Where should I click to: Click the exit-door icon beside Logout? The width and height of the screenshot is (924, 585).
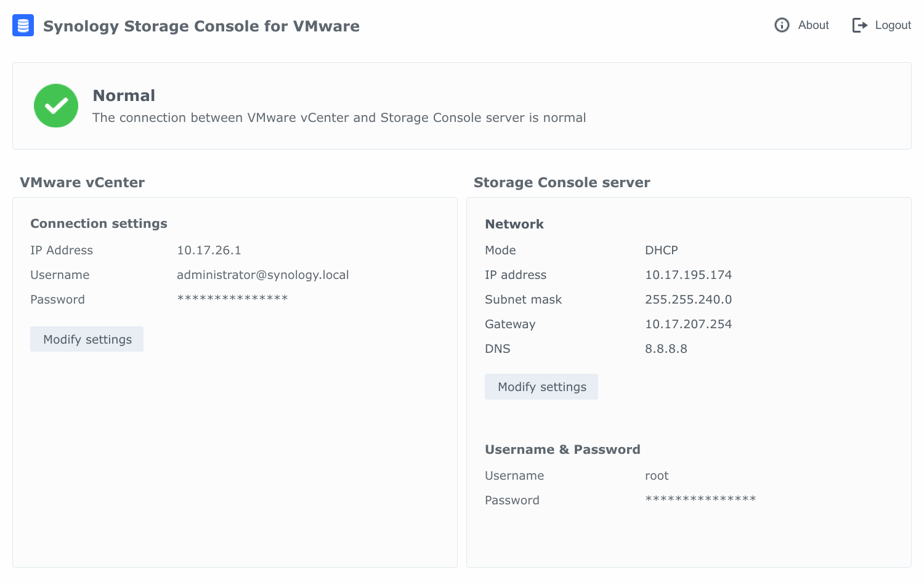(859, 25)
